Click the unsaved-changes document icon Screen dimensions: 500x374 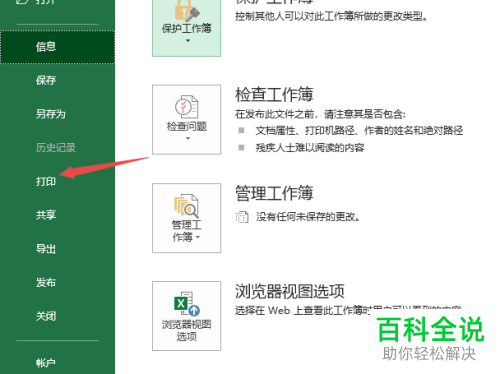242,217
